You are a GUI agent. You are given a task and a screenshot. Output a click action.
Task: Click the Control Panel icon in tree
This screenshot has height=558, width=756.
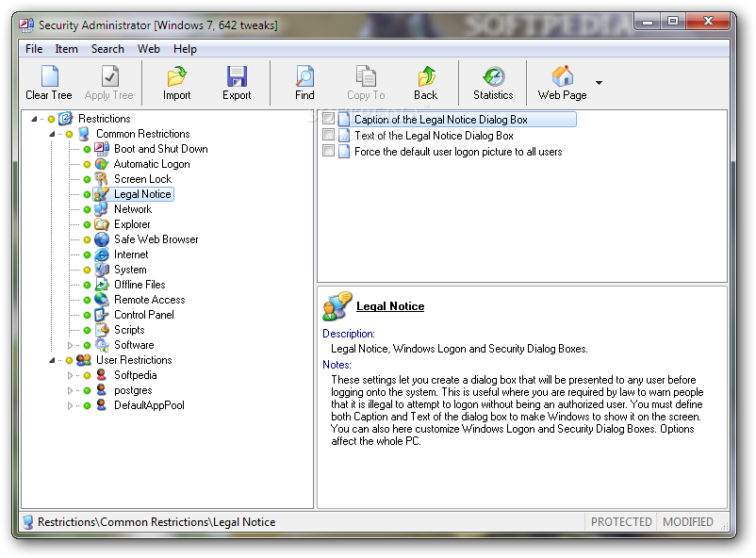point(102,315)
